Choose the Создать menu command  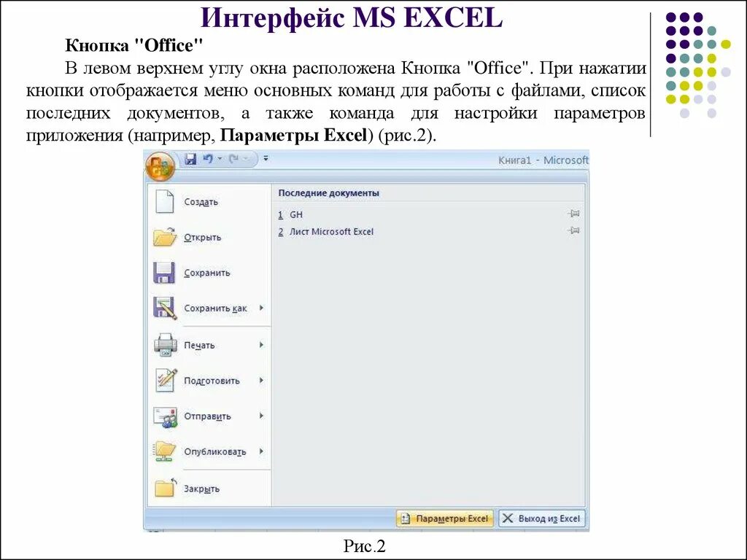[x=201, y=202]
